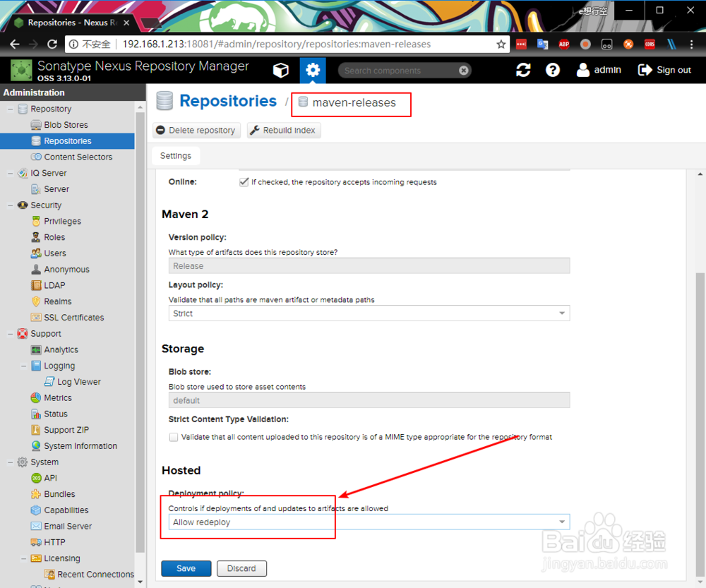
Task: Bookmark this page with the star
Action: tap(501, 44)
